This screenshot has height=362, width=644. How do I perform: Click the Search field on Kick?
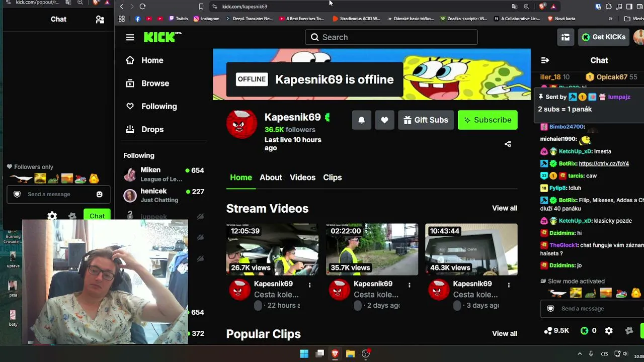[391, 37]
